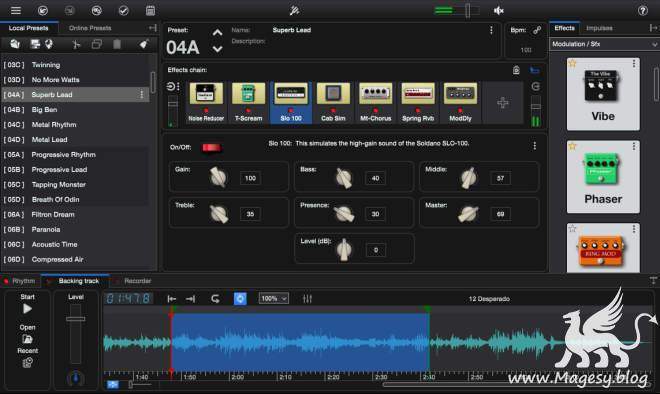Toggle Spring Rvb red LED in chain

[418, 111]
